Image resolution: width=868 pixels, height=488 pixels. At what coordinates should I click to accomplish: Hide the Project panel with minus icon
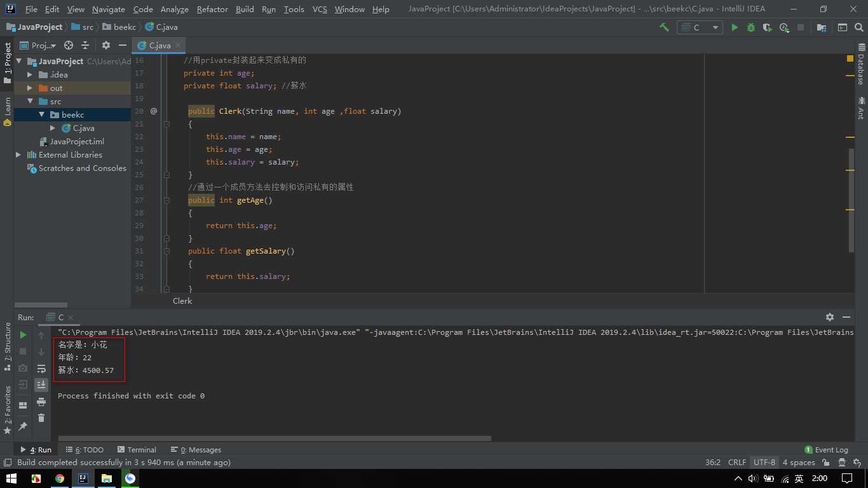(x=122, y=45)
